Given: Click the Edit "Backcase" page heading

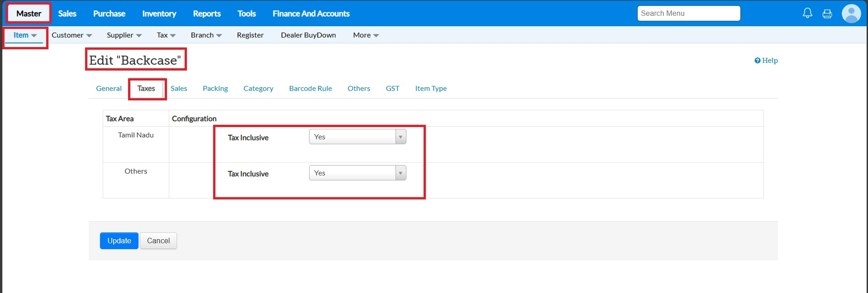Looking at the screenshot, I should [x=135, y=60].
